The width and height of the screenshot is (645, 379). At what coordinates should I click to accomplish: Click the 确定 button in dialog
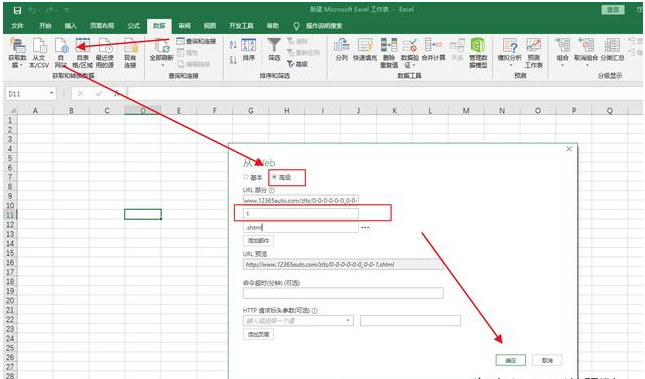click(x=510, y=360)
